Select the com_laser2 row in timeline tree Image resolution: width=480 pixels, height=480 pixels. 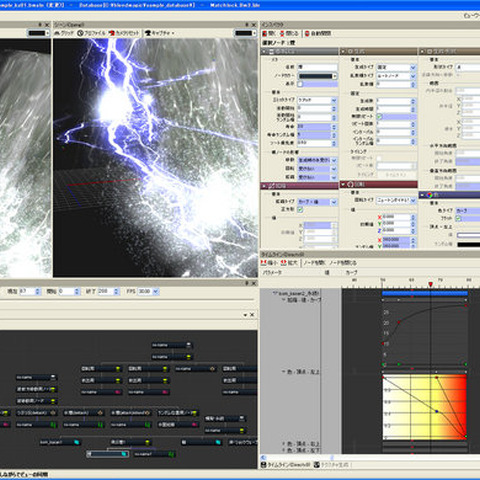pyautogui.click(x=296, y=293)
